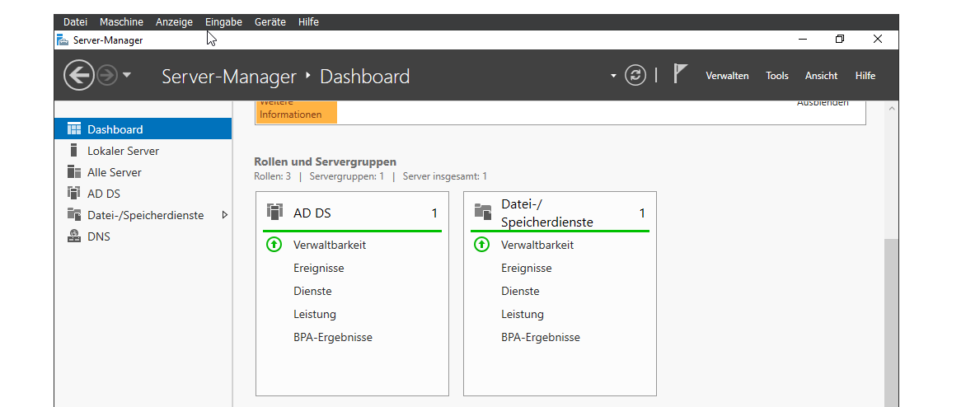
Task: Click the refresh dashboard icon
Action: pyautogui.click(x=635, y=76)
